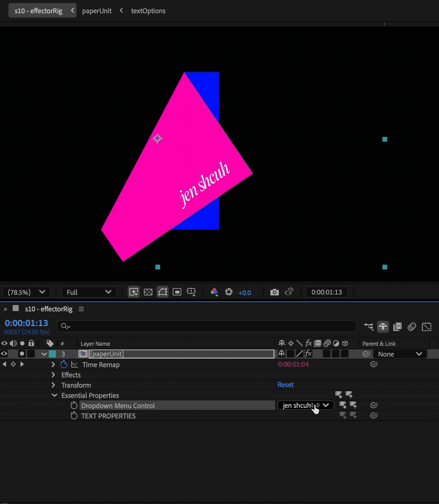Pull Dropdown Menu Control from master
This screenshot has width=439, height=504.
click(343, 405)
